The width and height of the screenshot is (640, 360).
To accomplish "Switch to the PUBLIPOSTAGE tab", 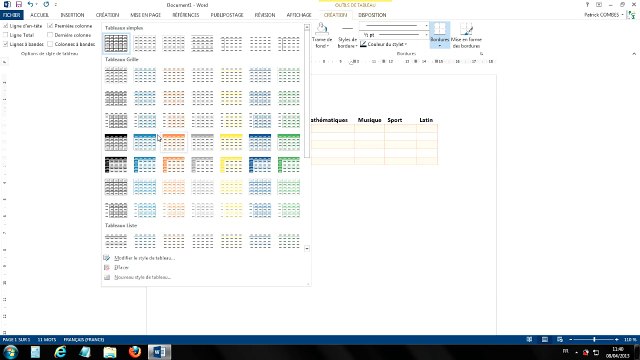I will (x=227, y=15).
